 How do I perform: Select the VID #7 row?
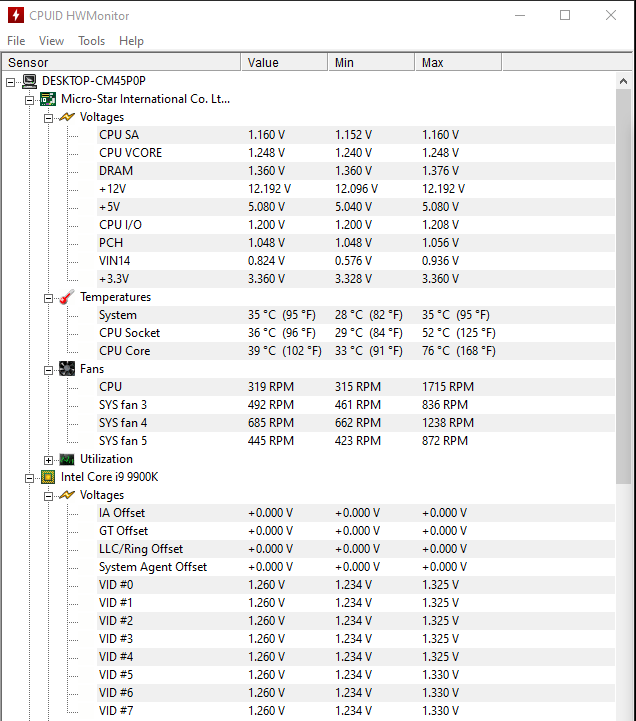pos(355,710)
